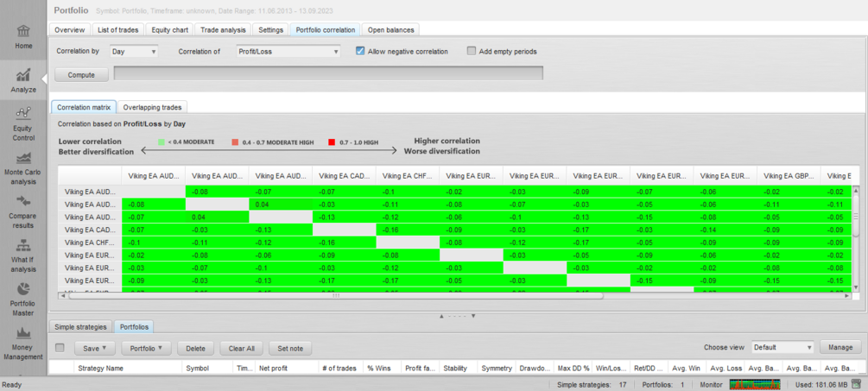Switch to the Settings tab
This screenshot has width=868, height=391.
coord(270,30)
